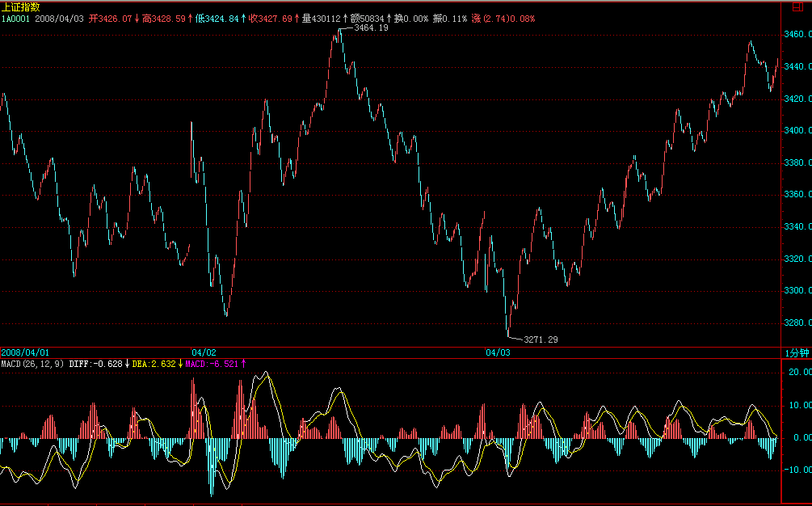The height and width of the screenshot is (506, 812).
Task: Click the magenta up arrow after MACD value
Action: point(243,364)
